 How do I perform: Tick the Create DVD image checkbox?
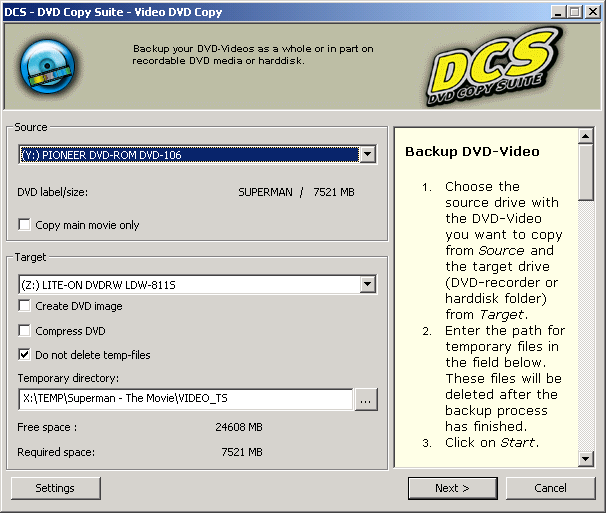tap(26, 306)
